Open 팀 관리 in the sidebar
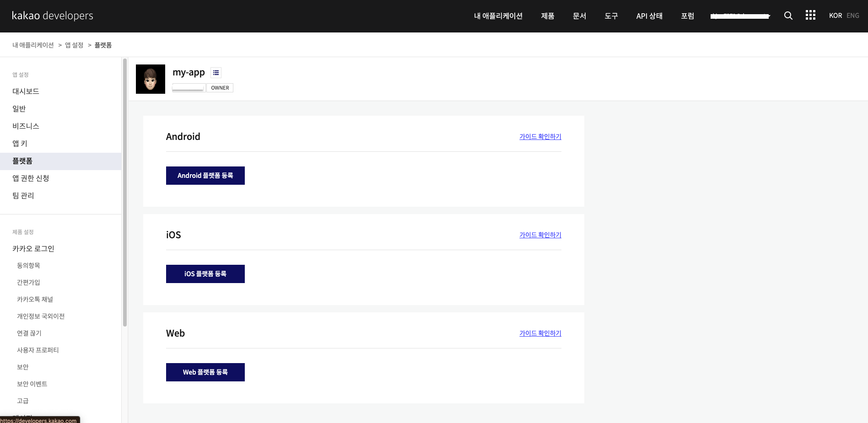868x423 pixels. (60, 196)
